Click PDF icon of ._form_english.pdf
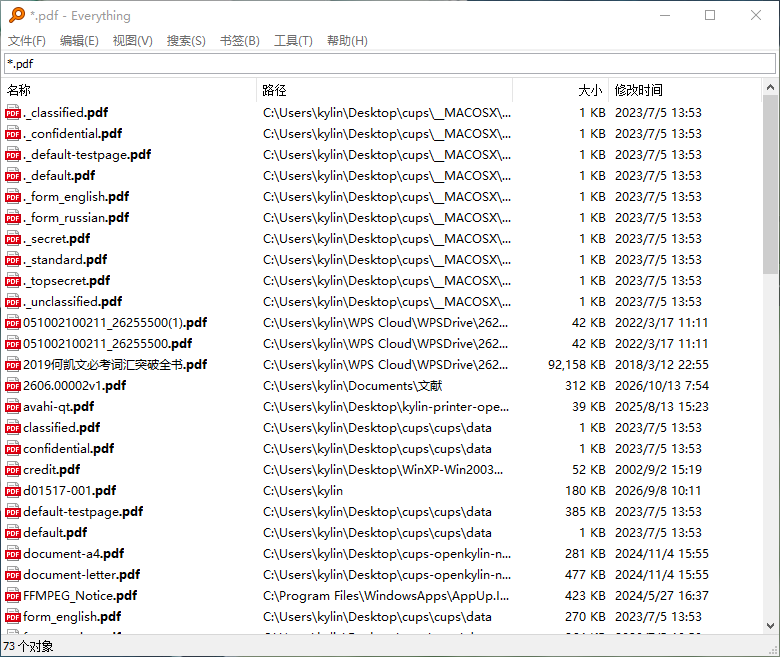780x657 pixels. coord(13,197)
